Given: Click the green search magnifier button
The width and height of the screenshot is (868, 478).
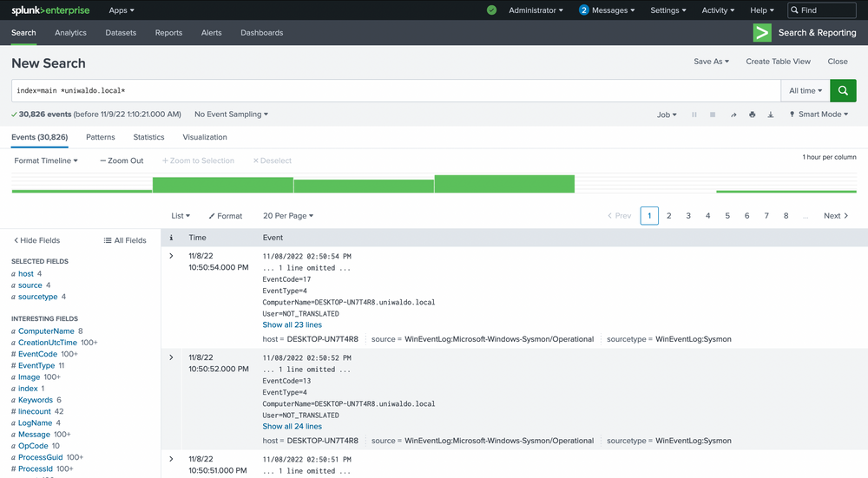Looking at the screenshot, I should 842,90.
